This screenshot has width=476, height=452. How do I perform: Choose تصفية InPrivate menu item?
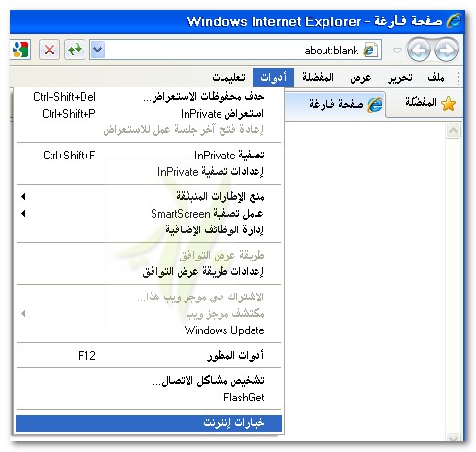(149, 156)
